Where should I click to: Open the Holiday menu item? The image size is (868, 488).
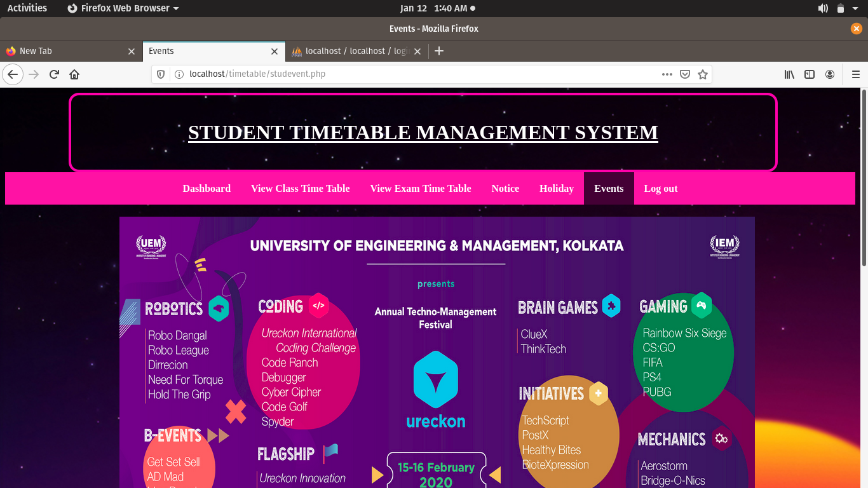tap(557, 189)
